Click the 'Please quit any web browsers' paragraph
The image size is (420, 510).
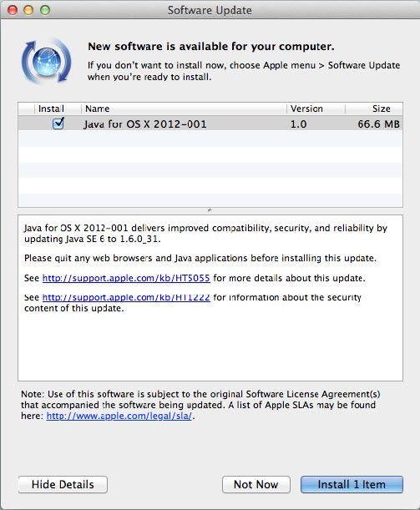pyautogui.click(x=200, y=258)
